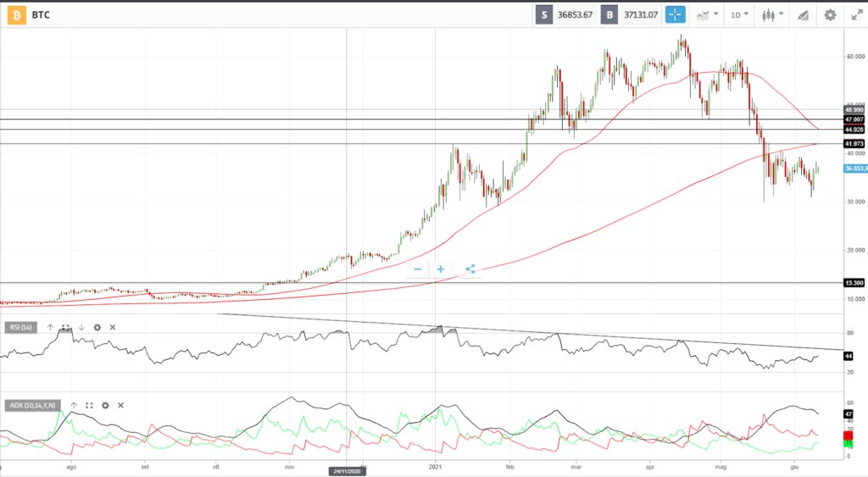868x477 pixels.
Task: Open the candlestick chart type dropdown
Action: (772, 15)
